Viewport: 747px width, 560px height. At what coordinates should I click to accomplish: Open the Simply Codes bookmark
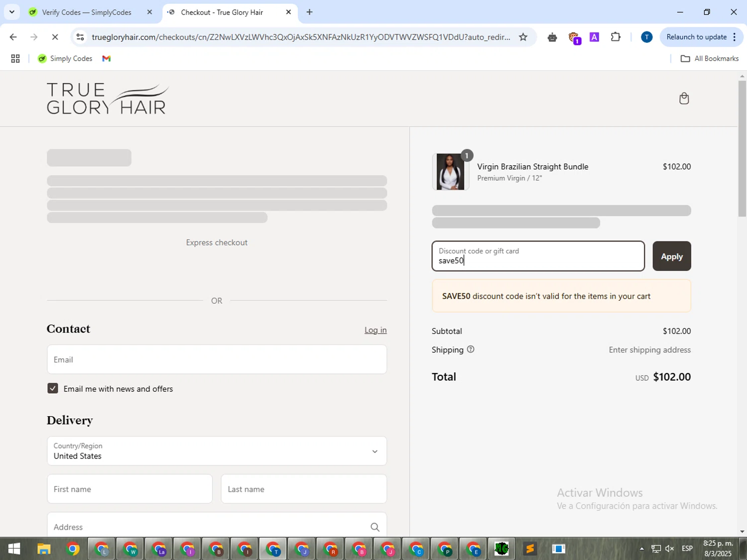tap(65, 59)
